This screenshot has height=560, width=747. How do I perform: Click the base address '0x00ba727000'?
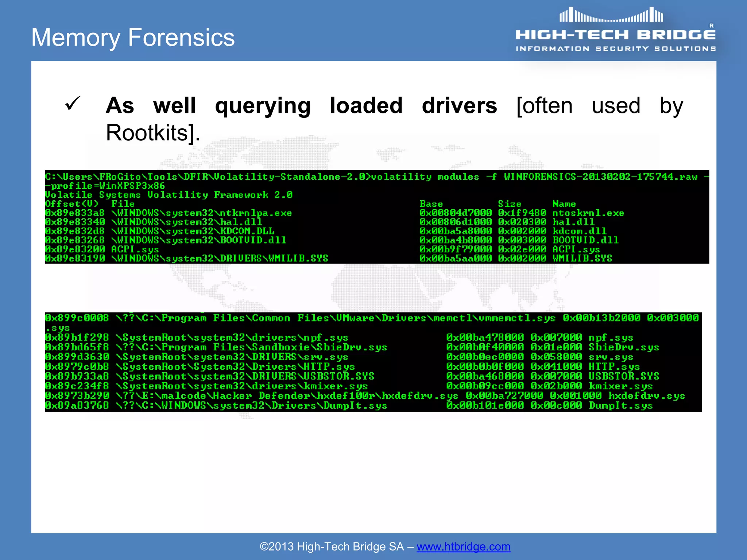pyautogui.click(x=504, y=396)
